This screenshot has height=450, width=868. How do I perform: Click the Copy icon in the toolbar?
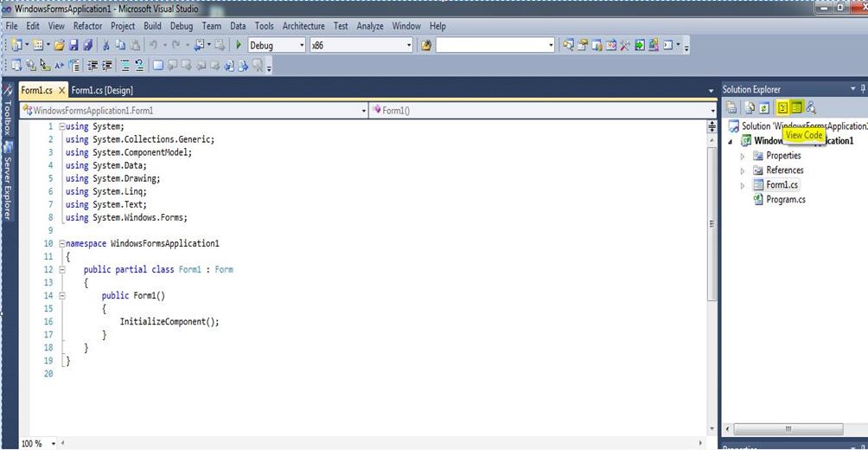tap(121, 46)
